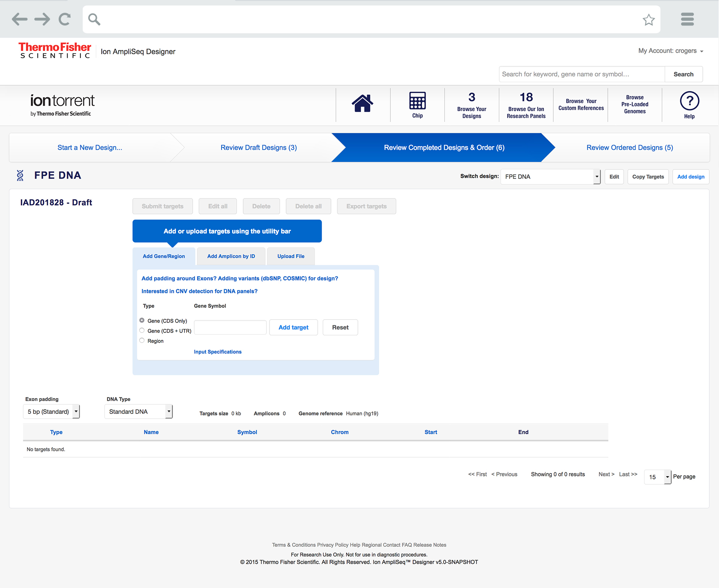Open the Input Specifications link
The height and width of the screenshot is (588, 719).
coord(218,352)
